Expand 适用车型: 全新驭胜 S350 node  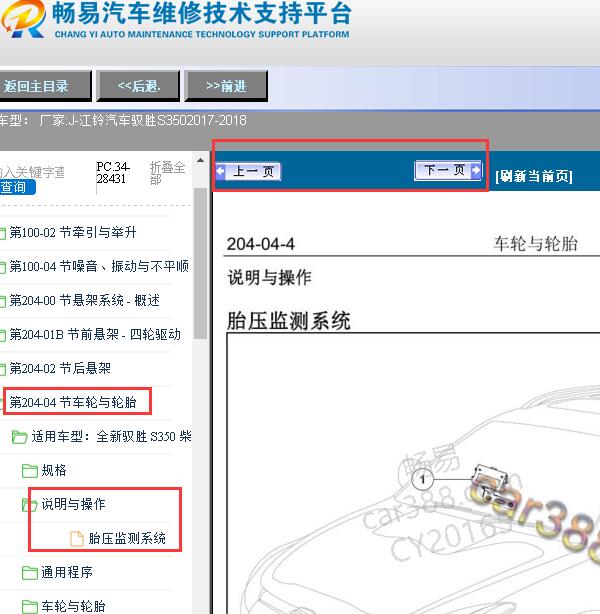(112, 436)
